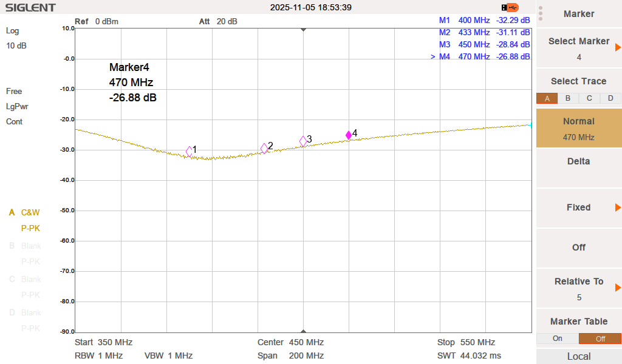Choose trace B in Select Trace

[568, 98]
